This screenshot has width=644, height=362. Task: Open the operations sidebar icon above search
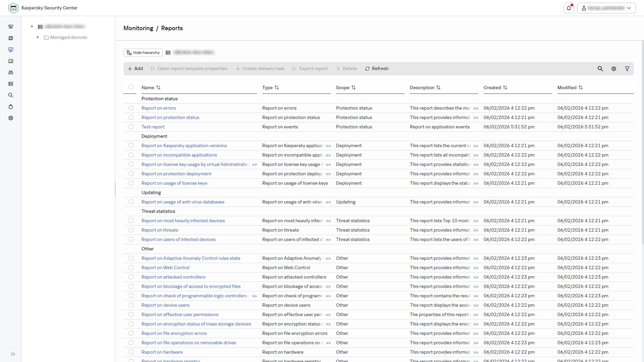coord(11,84)
